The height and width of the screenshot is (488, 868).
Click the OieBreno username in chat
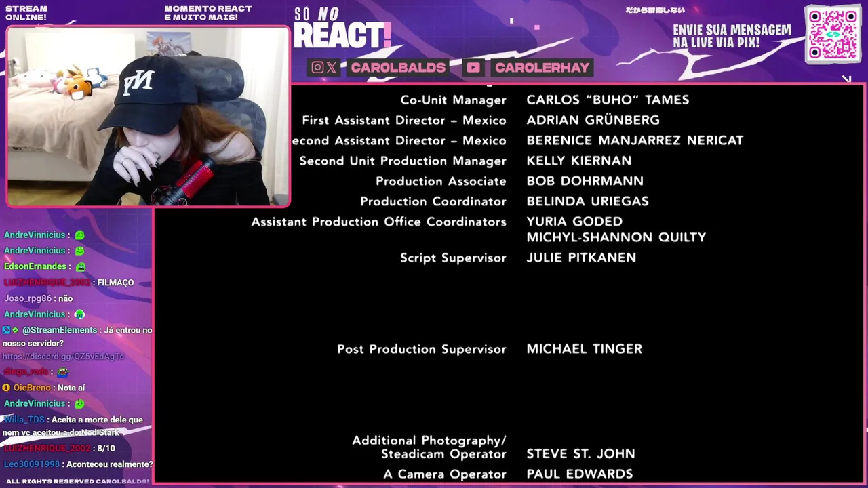32,388
